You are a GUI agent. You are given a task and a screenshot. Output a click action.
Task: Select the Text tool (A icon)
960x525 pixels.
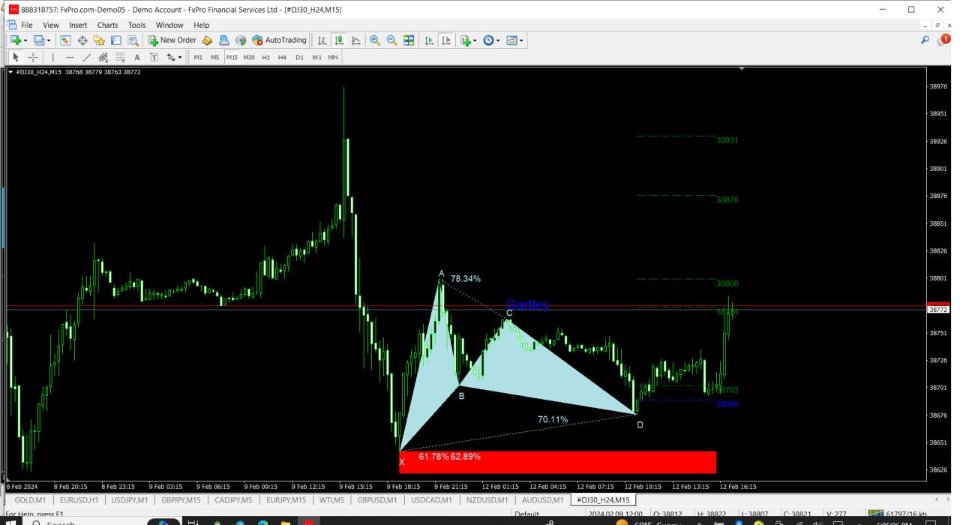(137, 58)
